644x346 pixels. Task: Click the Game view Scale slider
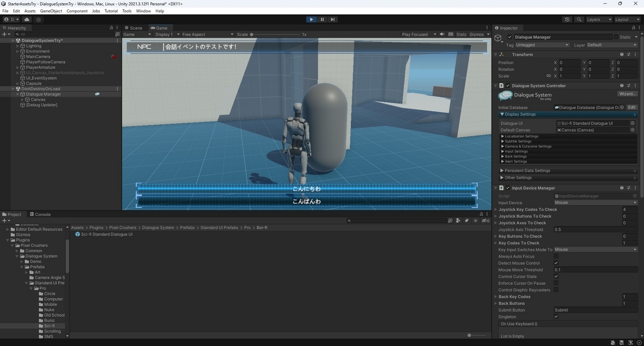click(x=275, y=34)
